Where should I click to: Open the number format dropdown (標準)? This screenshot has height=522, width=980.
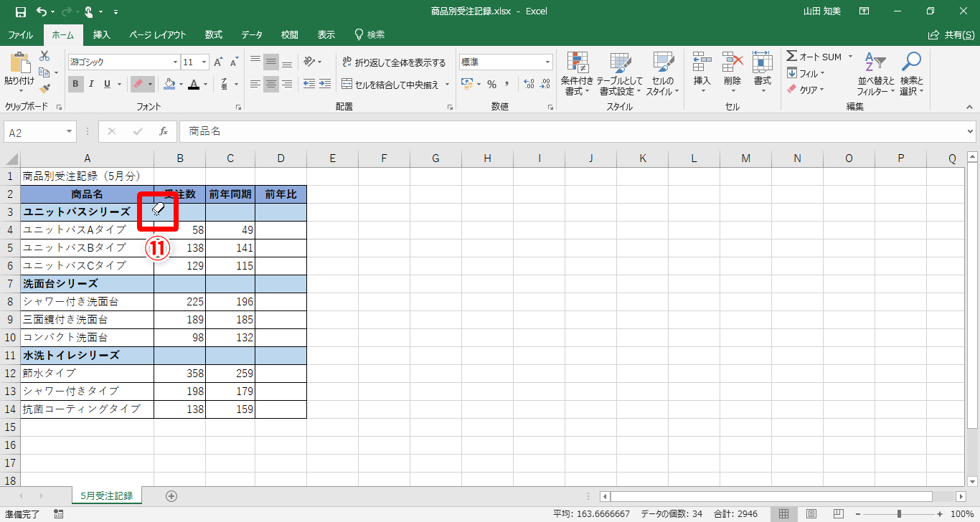pyautogui.click(x=548, y=62)
